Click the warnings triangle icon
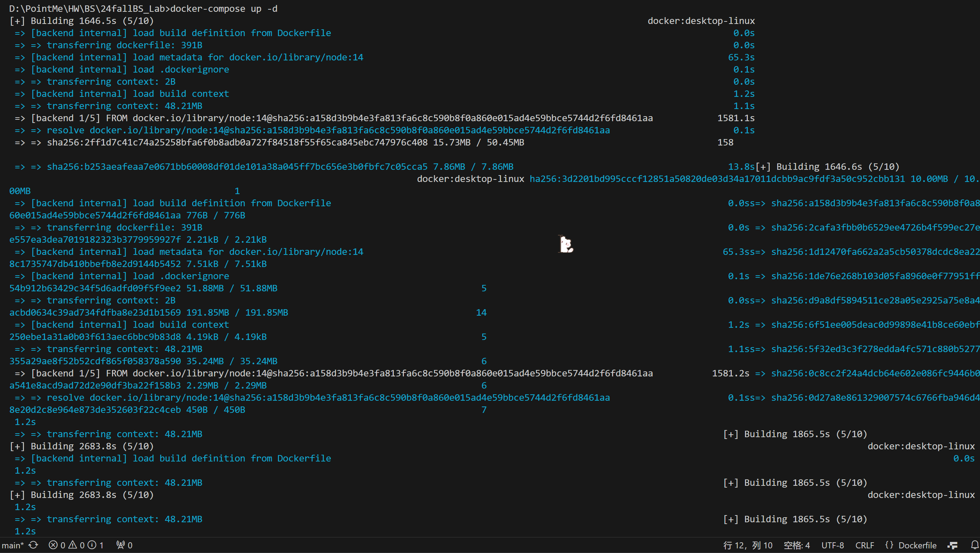The height and width of the screenshot is (553, 980). (73, 545)
